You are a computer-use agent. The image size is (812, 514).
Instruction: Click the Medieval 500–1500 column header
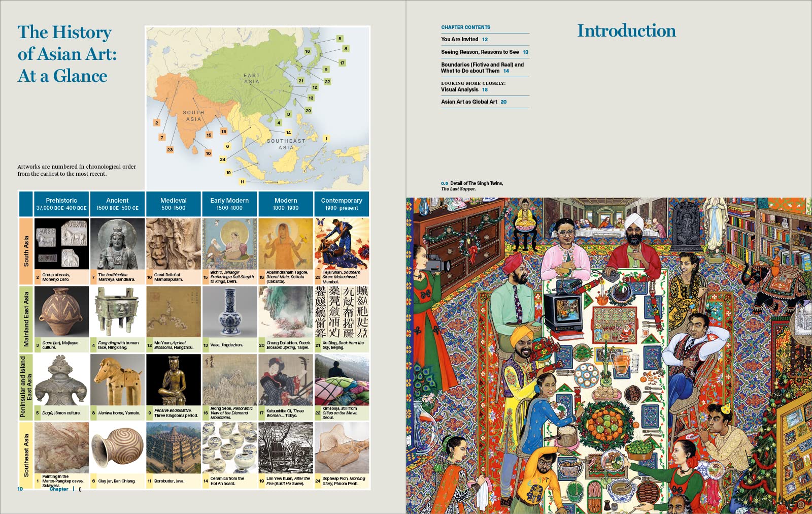tap(174, 204)
